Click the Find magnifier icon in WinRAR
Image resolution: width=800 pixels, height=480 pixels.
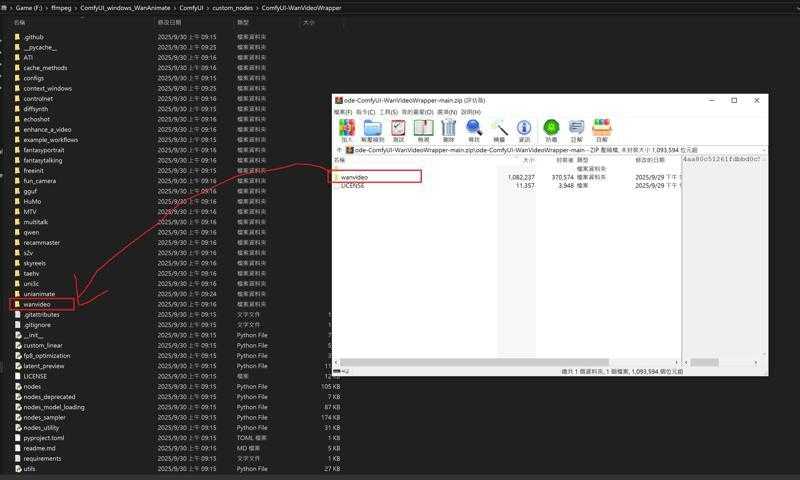click(x=474, y=129)
